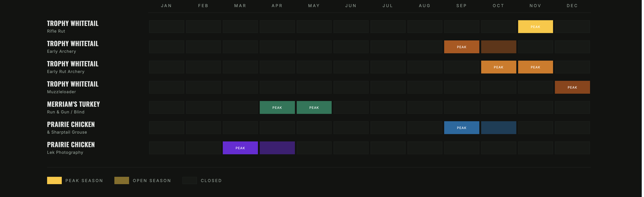Viewport: 644px width, 197px height.
Task: Select the Early Rut Archery November PEAK cell
Action: point(535,67)
